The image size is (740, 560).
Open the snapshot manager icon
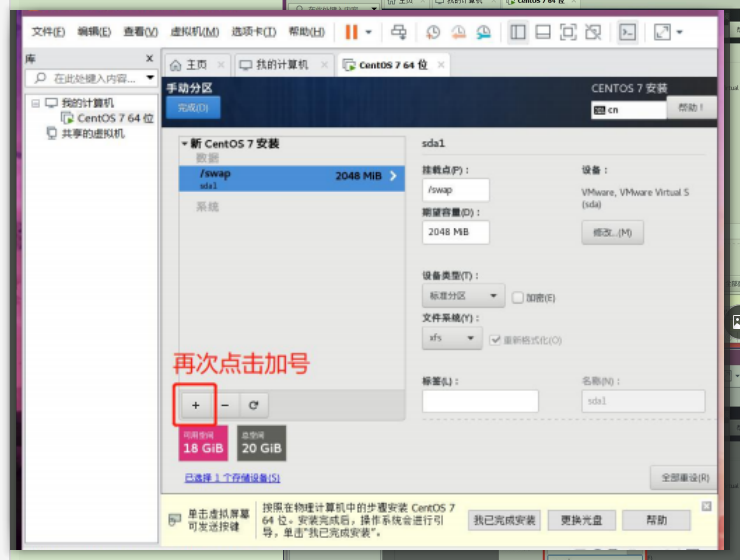(483, 32)
